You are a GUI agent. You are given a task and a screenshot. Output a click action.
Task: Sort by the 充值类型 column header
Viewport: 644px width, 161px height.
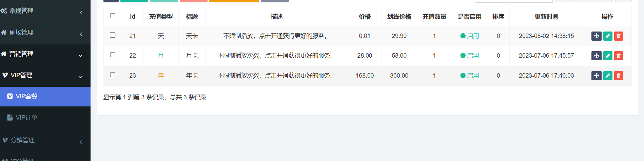[161, 17]
